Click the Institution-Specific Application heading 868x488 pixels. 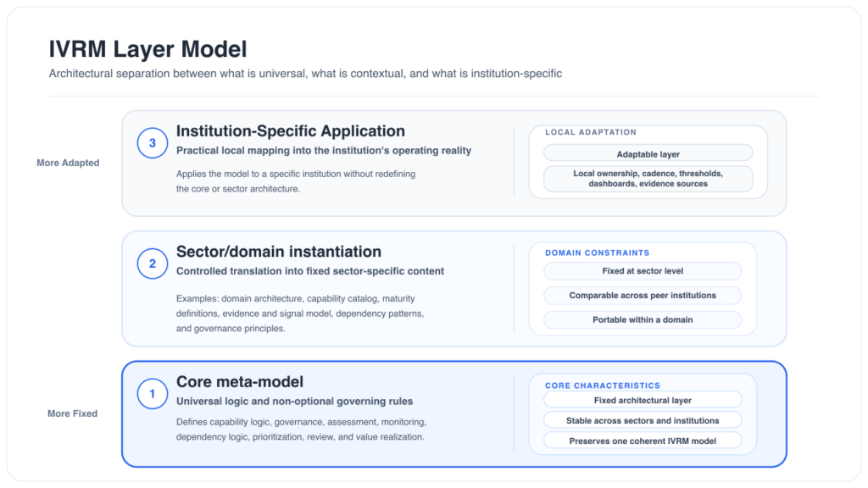[x=290, y=131]
